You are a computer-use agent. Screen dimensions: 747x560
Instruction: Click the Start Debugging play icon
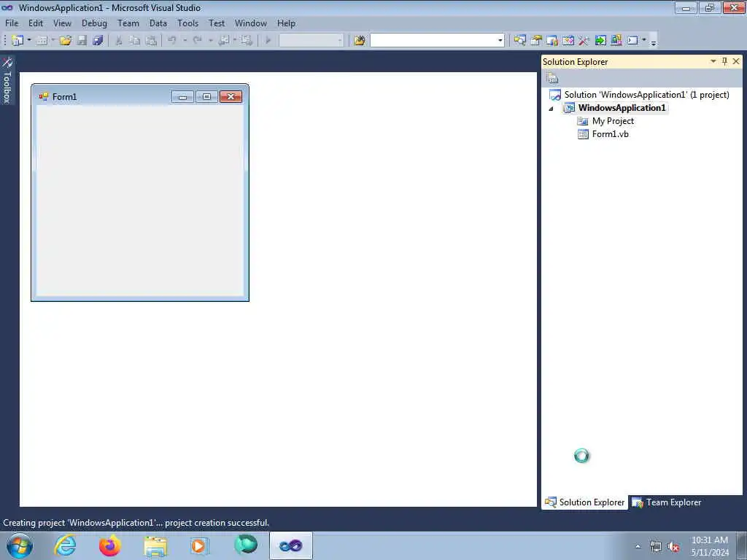point(268,41)
